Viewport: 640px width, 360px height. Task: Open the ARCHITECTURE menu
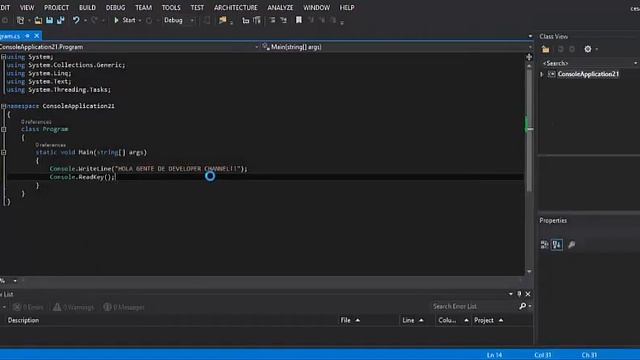click(236, 7)
